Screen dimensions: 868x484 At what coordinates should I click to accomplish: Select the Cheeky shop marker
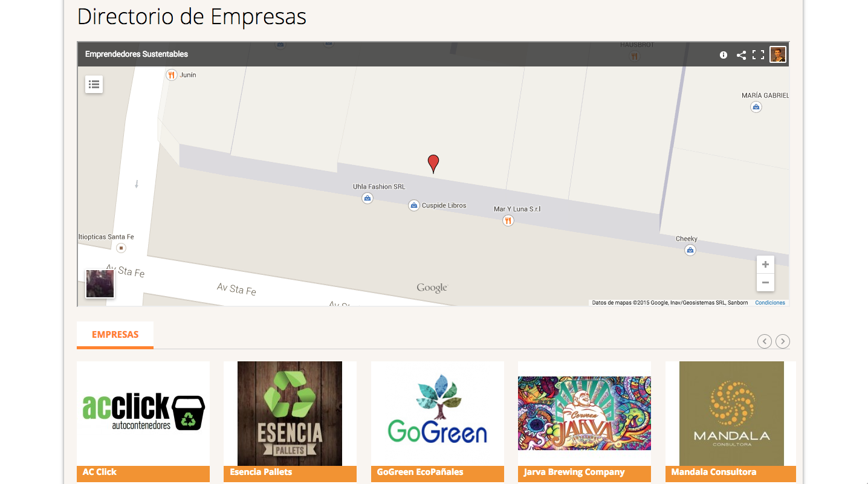point(690,250)
